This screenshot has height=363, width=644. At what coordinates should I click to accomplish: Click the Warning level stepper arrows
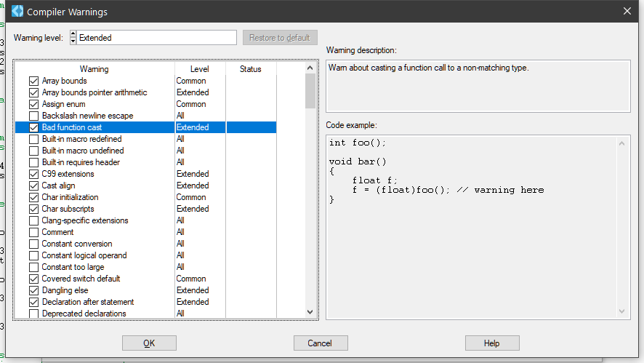tap(73, 37)
